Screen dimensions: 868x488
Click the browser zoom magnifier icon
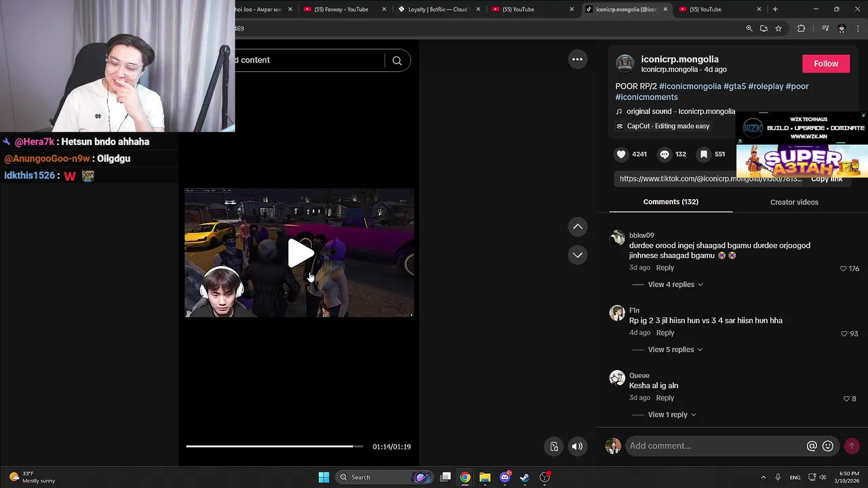(x=749, y=28)
